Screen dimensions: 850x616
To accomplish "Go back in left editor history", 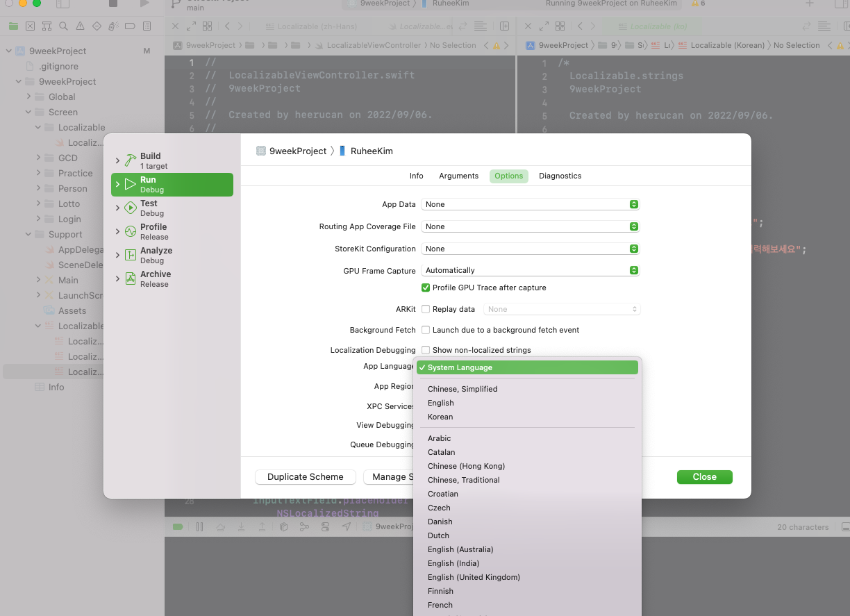I will (x=227, y=26).
